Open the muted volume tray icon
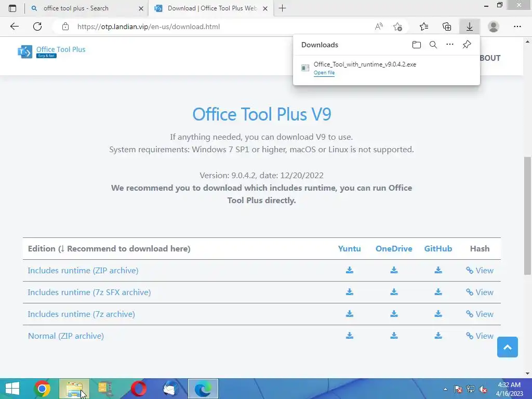The height and width of the screenshot is (399, 532). (x=483, y=389)
